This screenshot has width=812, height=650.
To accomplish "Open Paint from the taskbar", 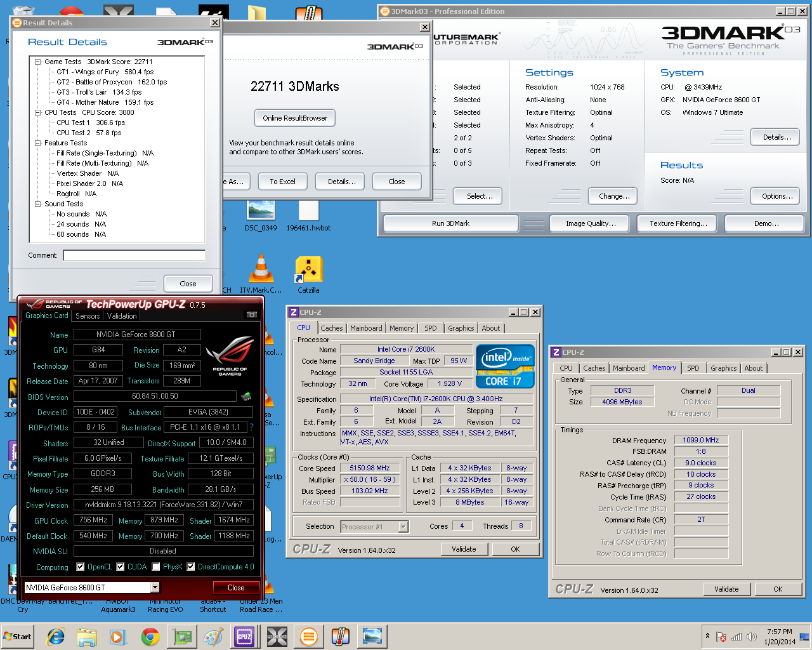I will click(x=213, y=636).
